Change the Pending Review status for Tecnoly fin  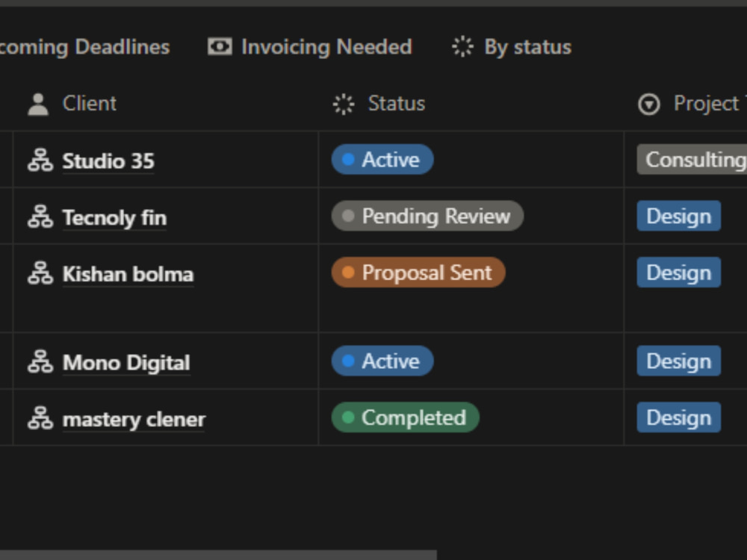(427, 217)
